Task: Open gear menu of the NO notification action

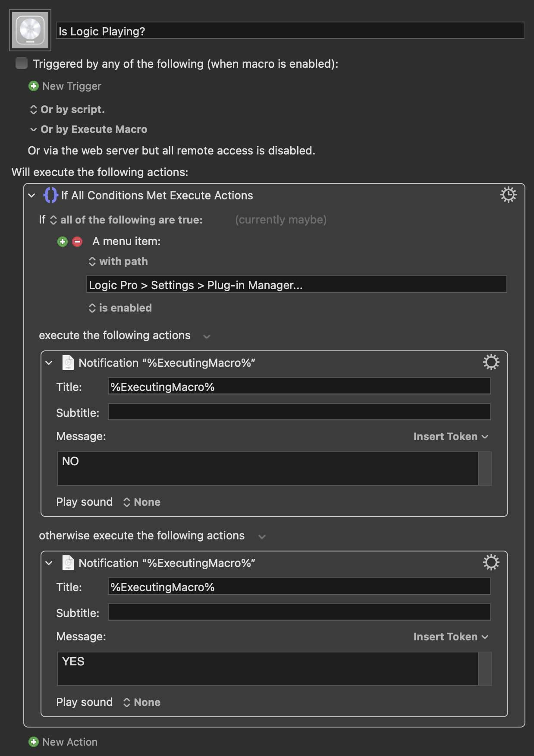Action: 491,362
